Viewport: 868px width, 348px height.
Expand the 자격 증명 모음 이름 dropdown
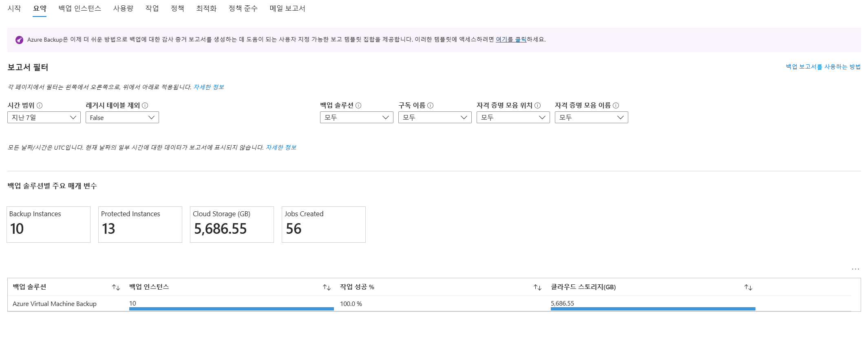(x=592, y=117)
